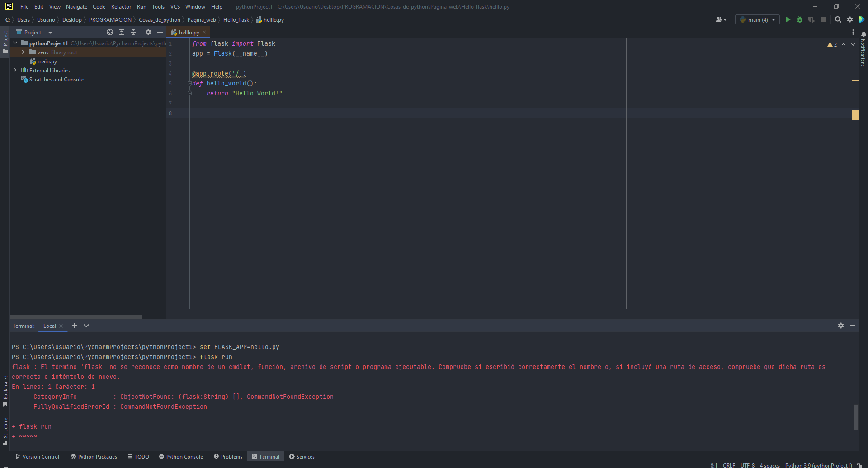868x468 pixels.
Task: Select opened file (locate) icon in Project panel
Action: tap(110, 32)
